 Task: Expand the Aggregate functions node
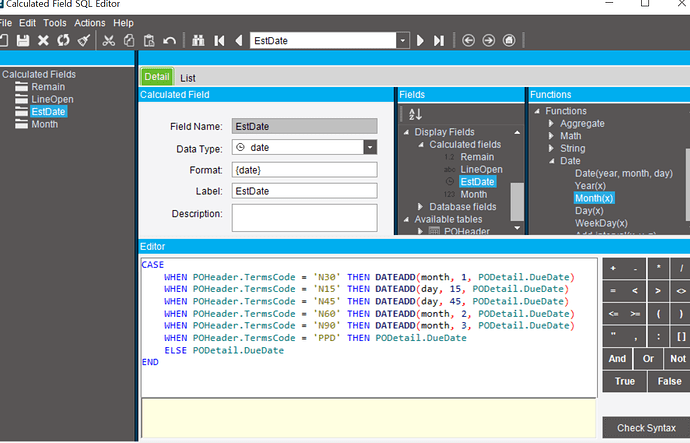tap(551, 123)
